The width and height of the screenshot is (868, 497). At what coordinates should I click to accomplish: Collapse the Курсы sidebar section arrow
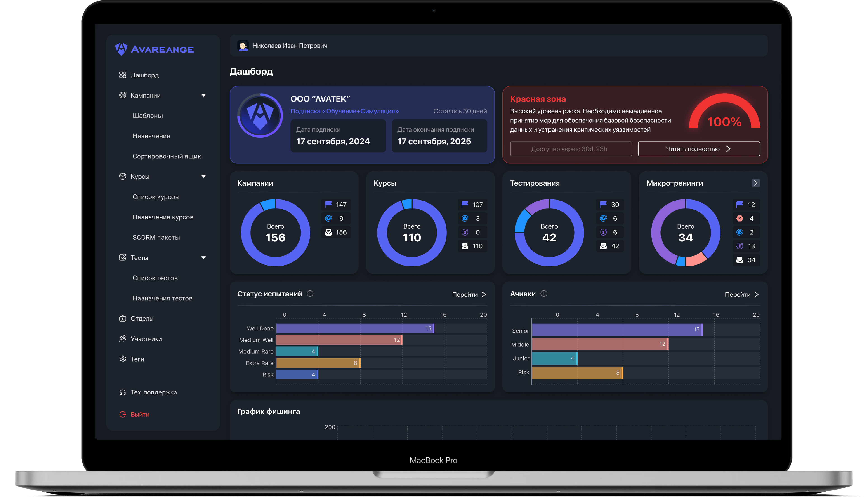tap(204, 177)
